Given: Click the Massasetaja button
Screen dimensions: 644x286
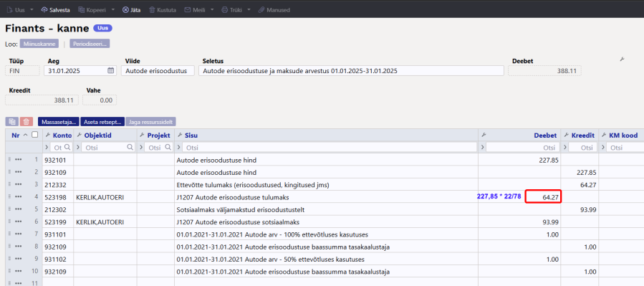Looking at the screenshot, I should click(x=58, y=122).
